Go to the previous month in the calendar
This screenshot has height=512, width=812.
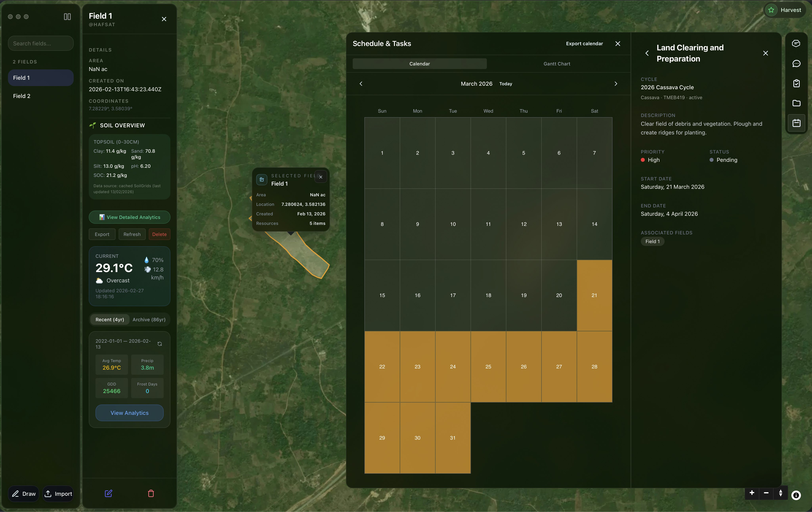pyautogui.click(x=361, y=84)
